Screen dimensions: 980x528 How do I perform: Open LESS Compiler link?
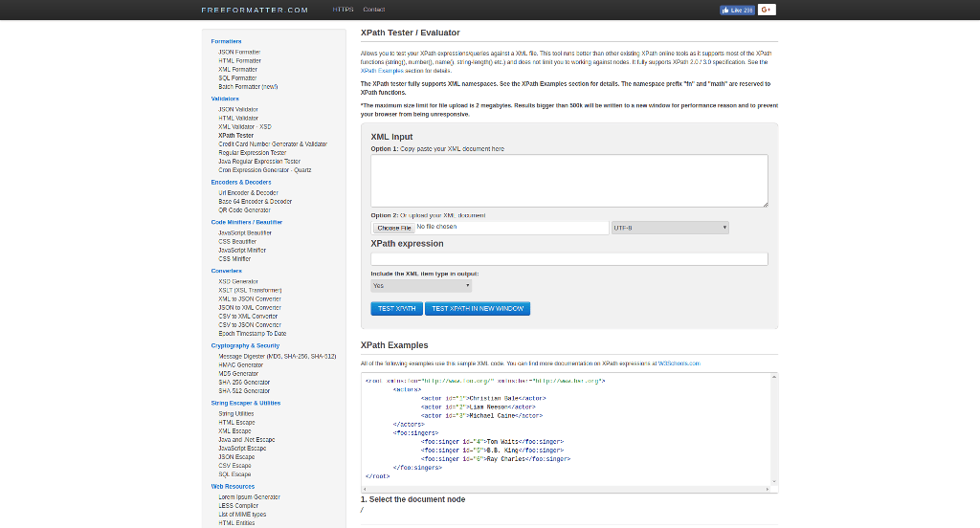click(238, 507)
